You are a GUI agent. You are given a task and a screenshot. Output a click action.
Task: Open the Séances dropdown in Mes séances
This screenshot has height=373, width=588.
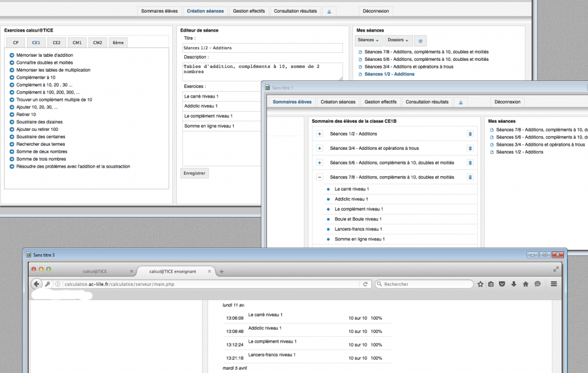pos(369,41)
